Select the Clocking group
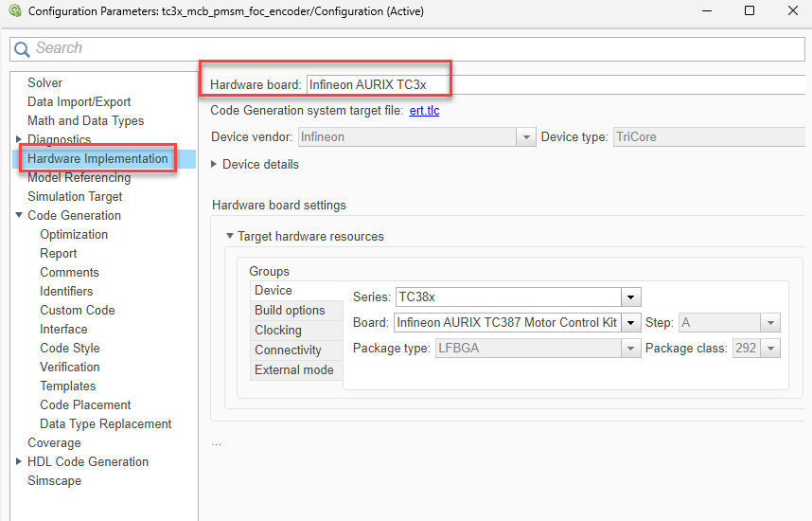This screenshot has width=812, height=521. pos(278,330)
